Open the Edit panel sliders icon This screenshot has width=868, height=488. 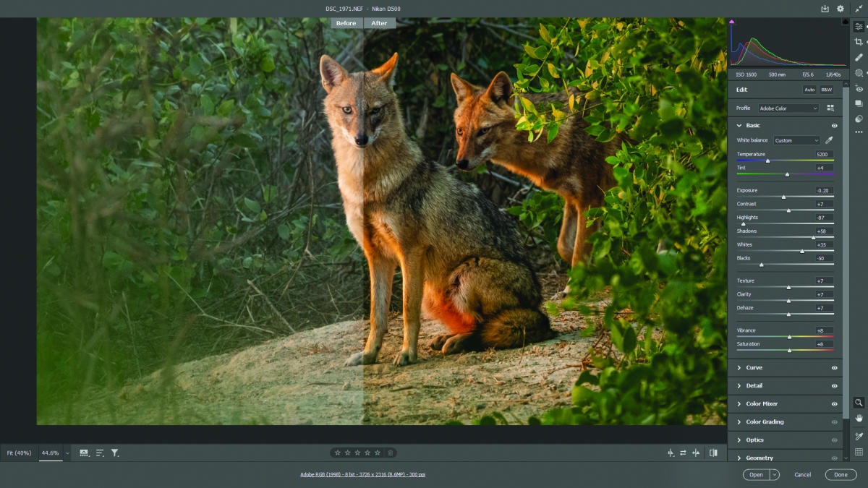[859, 26]
